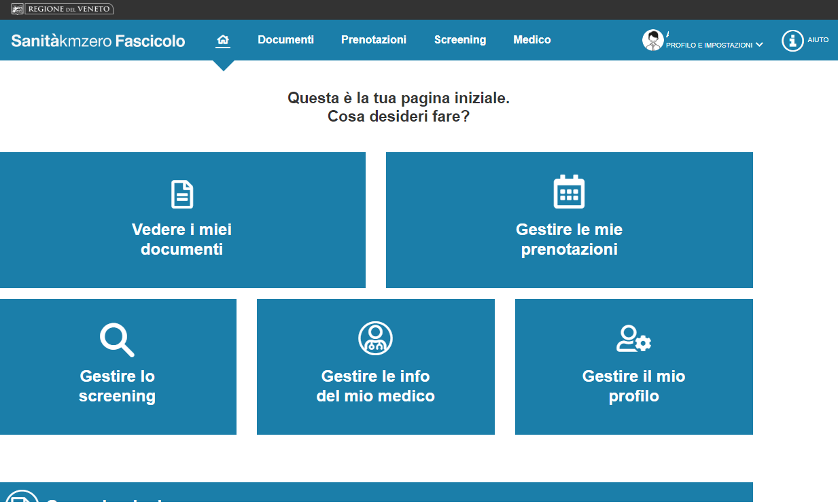This screenshot has height=504, width=838.
Task: Open the Documenti menu
Action: pyautogui.click(x=285, y=40)
